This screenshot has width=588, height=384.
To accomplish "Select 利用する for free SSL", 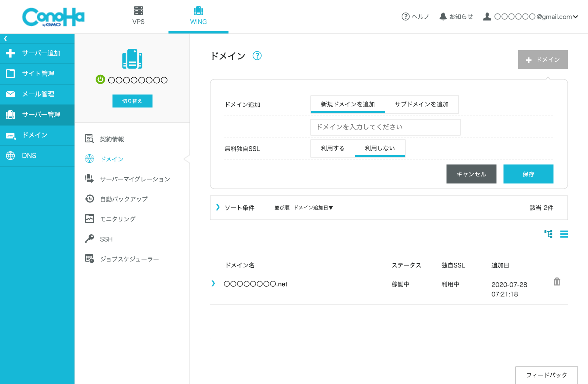I will [333, 149].
